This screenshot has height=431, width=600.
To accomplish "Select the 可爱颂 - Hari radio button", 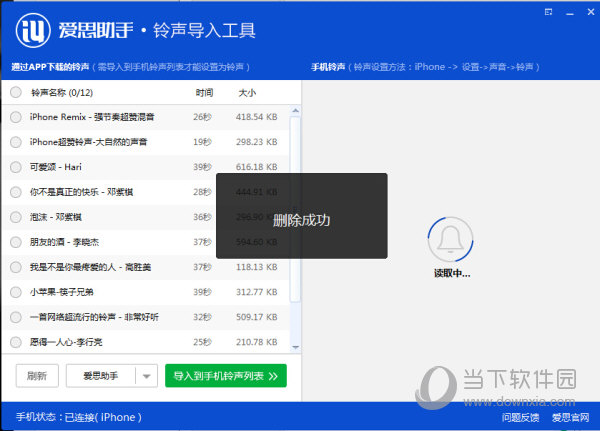I will pyautogui.click(x=16, y=167).
